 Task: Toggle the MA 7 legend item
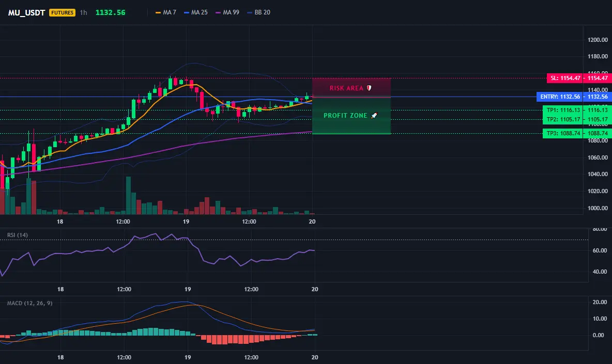pos(166,12)
